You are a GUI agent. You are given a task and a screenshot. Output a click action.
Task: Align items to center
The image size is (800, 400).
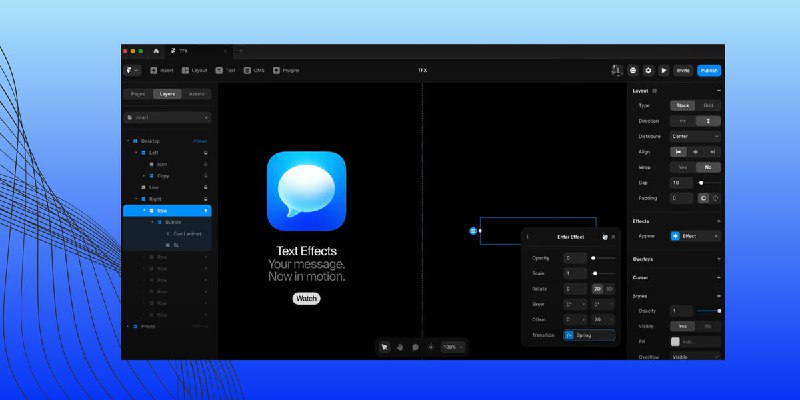pyautogui.click(x=695, y=152)
